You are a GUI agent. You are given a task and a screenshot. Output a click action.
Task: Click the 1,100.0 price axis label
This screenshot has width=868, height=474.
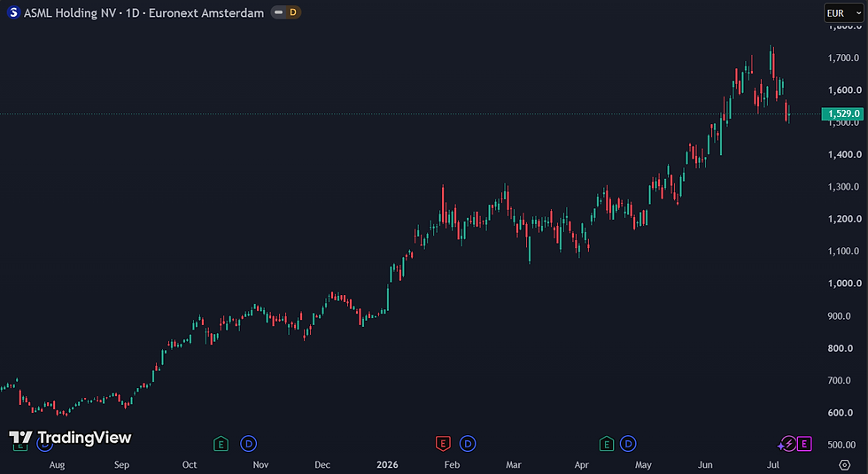point(843,251)
